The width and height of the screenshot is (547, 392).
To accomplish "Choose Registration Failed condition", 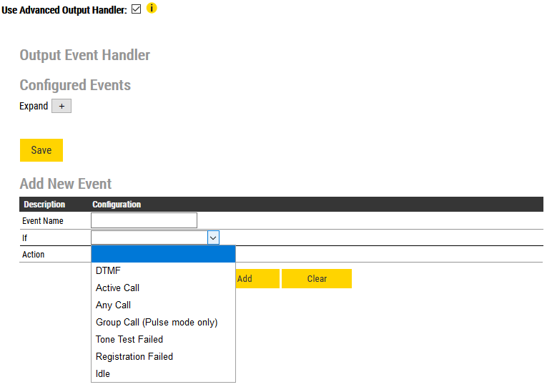I will pos(134,356).
